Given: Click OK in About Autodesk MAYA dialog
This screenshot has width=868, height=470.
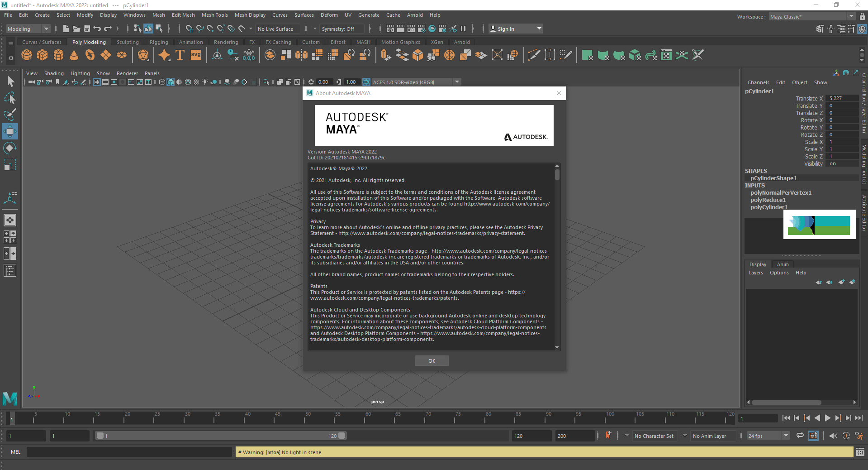Looking at the screenshot, I should coord(432,361).
